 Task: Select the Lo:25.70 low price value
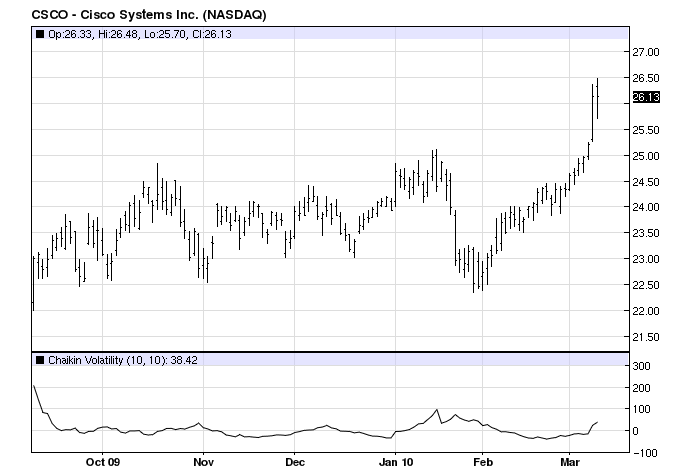(x=166, y=34)
